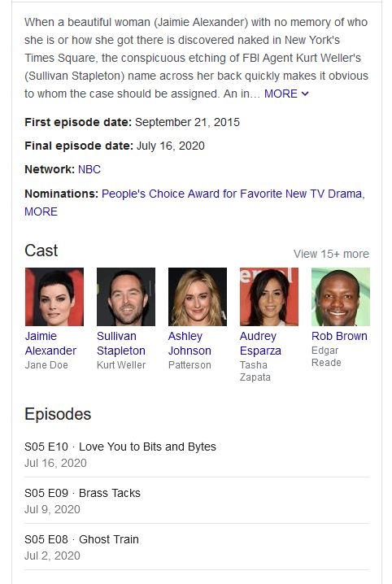Image resolution: width=392 pixels, height=584 pixels.
Task: Click Sullivan Stapleton's cast photo
Action: 126,297
